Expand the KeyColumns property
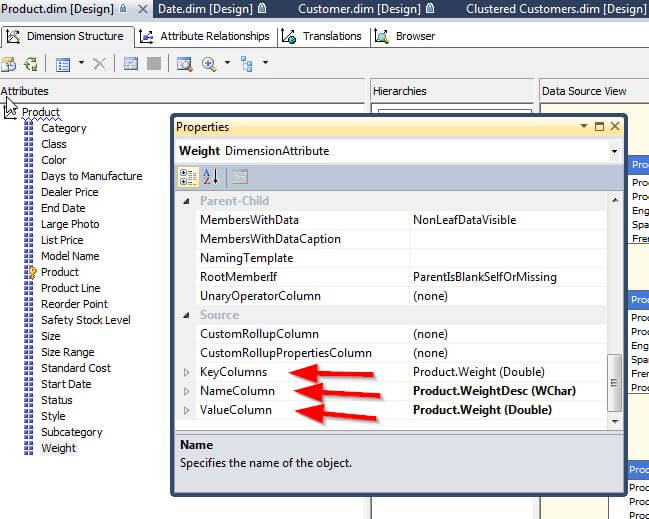 tap(186, 372)
